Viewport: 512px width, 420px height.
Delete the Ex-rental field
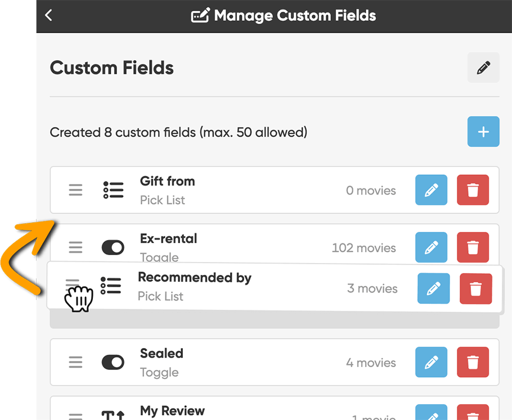tap(473, 247)
